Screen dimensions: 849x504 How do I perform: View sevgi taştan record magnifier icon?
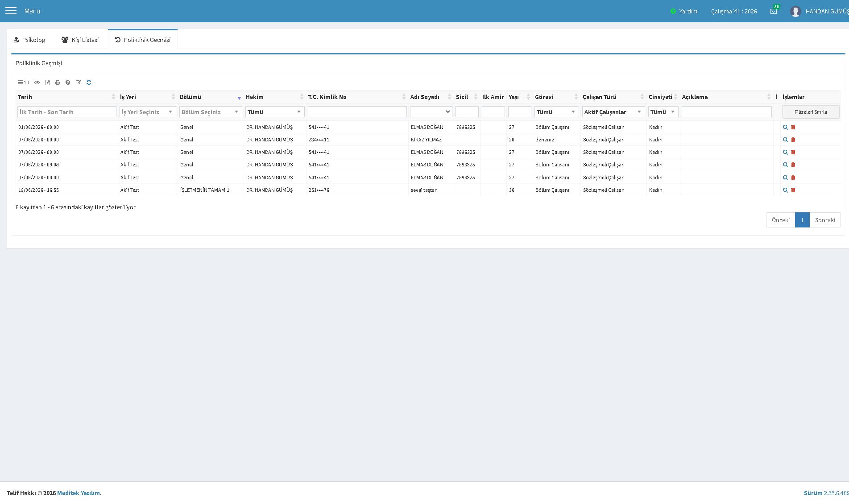785,190
